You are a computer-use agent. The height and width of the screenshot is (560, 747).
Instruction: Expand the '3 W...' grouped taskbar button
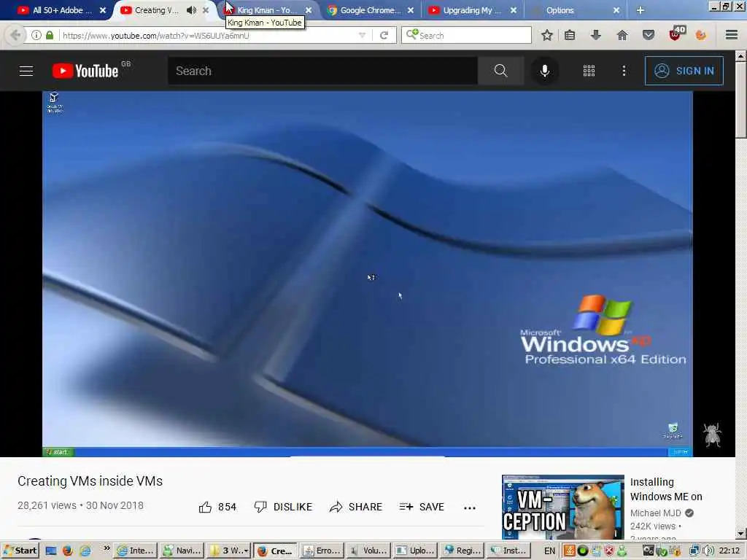click(x=230, y=551)
